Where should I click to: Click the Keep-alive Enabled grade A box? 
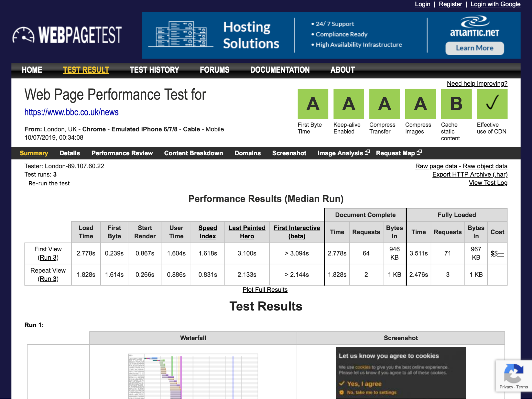click(348, 104)
